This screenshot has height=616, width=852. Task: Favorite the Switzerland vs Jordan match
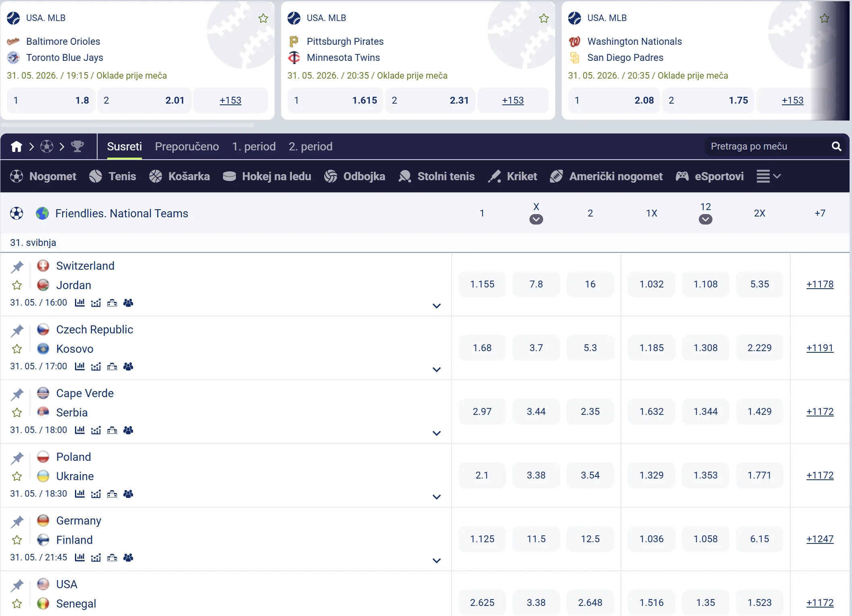click(17, 285)
